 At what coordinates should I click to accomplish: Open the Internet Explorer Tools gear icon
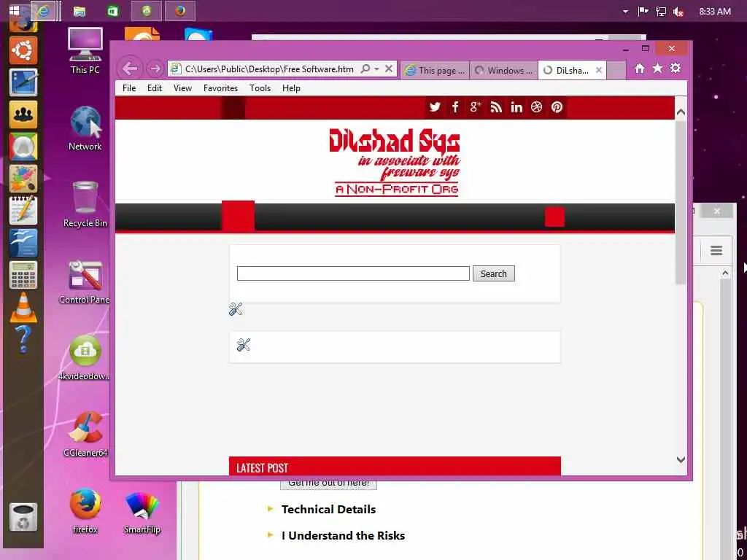point(676,68)
